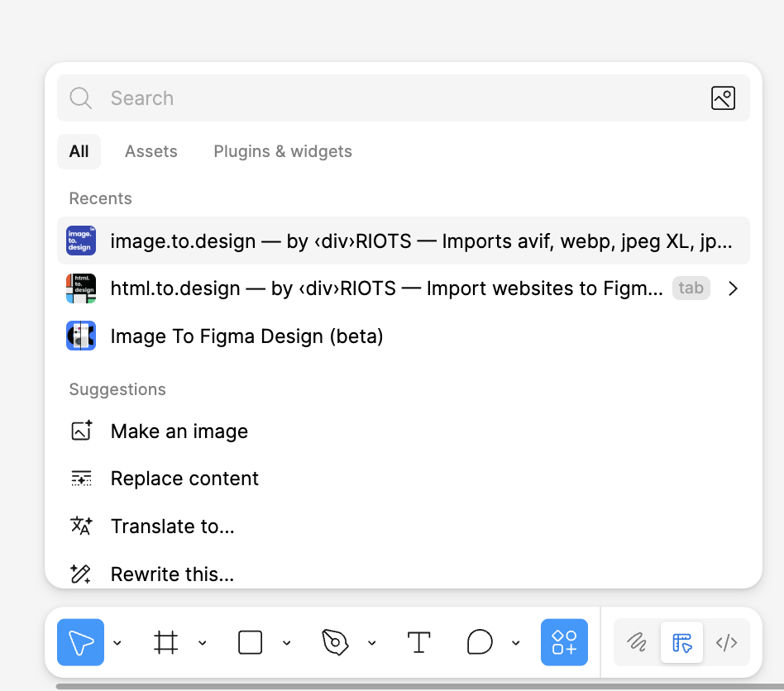Click the image search icon in search bar
Viewport: 784px width, 691px height.
pyautogui.click(x=723, y=98)
